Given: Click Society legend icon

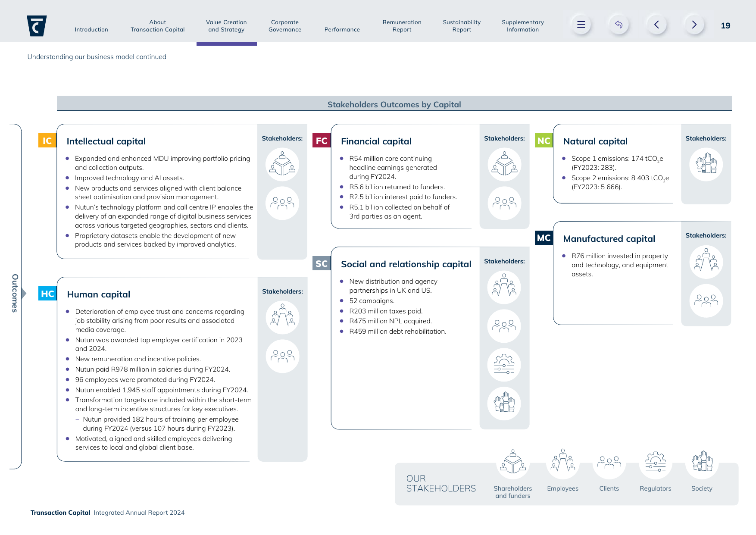Looking at the screenshot, I should (x=702, y=463).
